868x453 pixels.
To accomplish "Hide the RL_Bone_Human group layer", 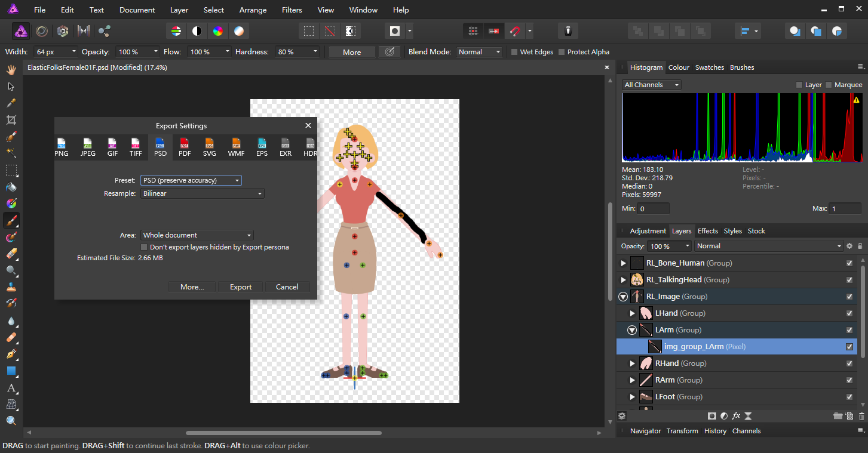I will pyautogui.click(x=849, y=263).
